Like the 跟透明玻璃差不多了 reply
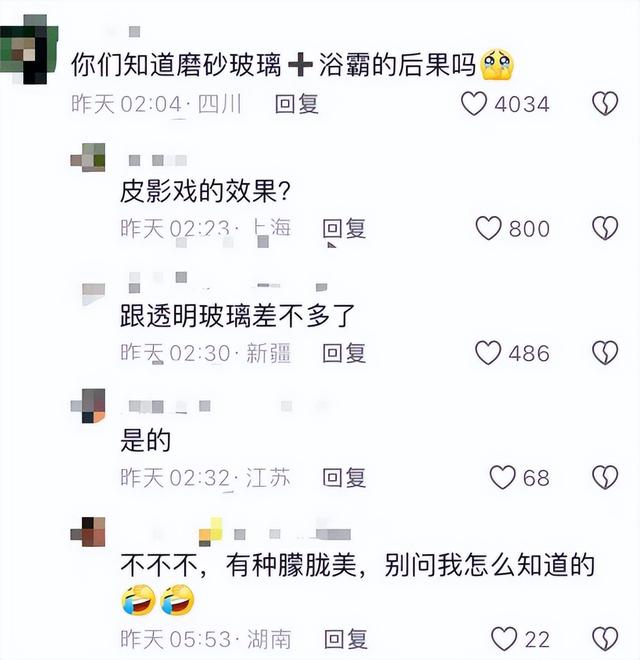Viewport: 640px width, 660px height. pos(488,352)
